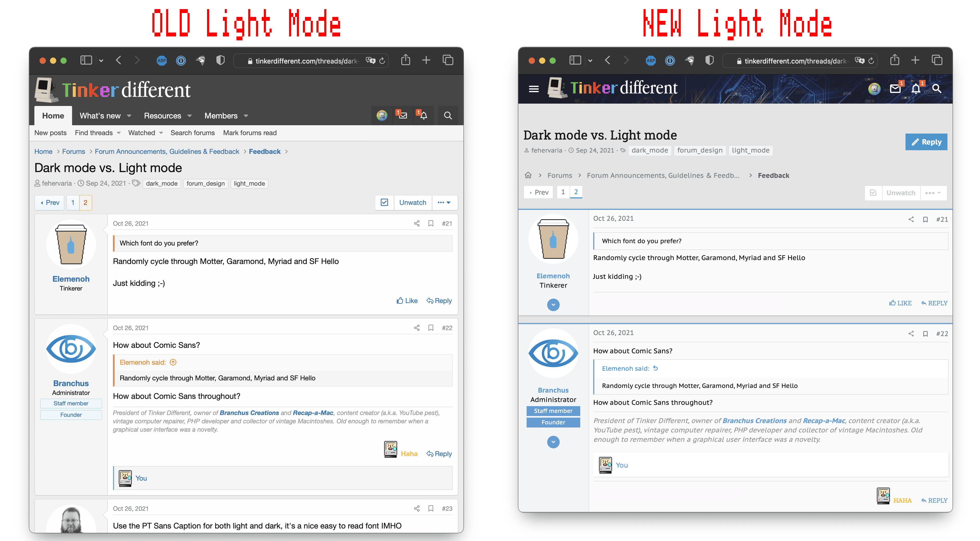Image resolution: width=980 pixels, height=541 pixels.
Task: Click the address bar in left Safari window
Action: [311, 60]
